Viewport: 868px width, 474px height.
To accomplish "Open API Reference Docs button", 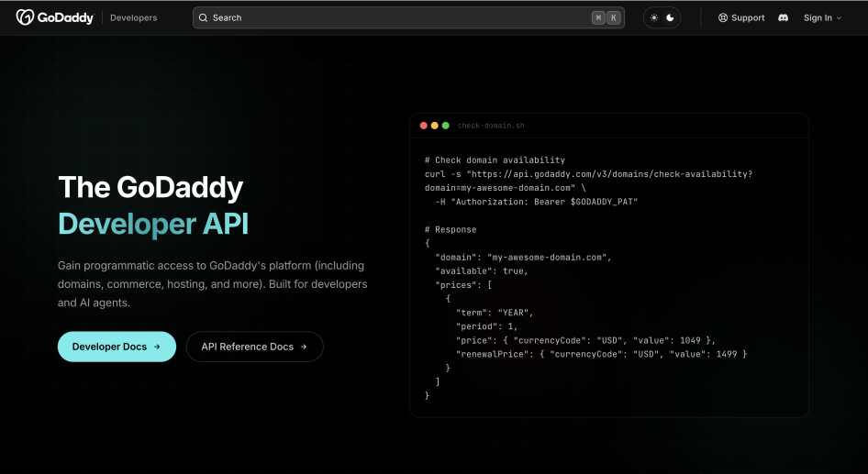I will pyautogui.click(x=255, y=347).
